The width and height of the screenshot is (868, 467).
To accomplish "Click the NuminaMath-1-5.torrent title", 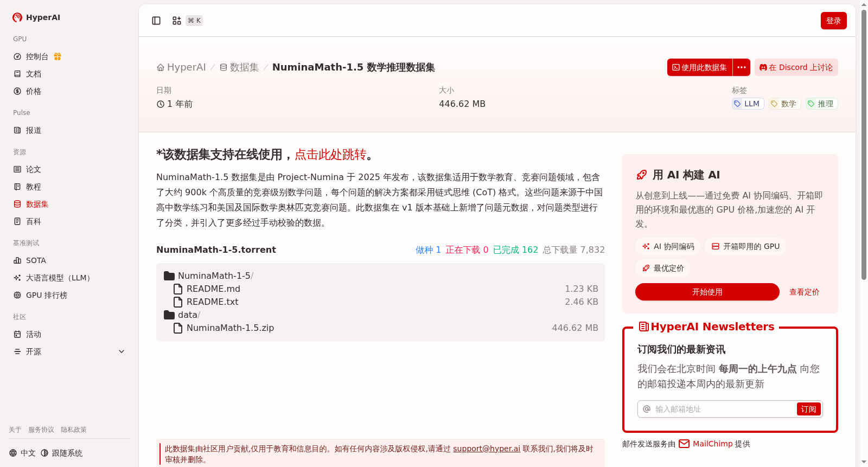I will coord(216,250).
